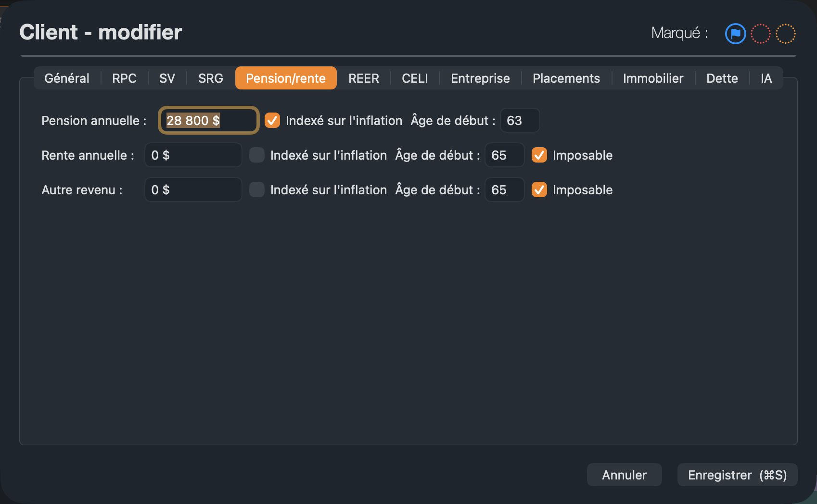
Task: Switch to the Général tab
Action: pyautogui.click(x=67, y=78)
